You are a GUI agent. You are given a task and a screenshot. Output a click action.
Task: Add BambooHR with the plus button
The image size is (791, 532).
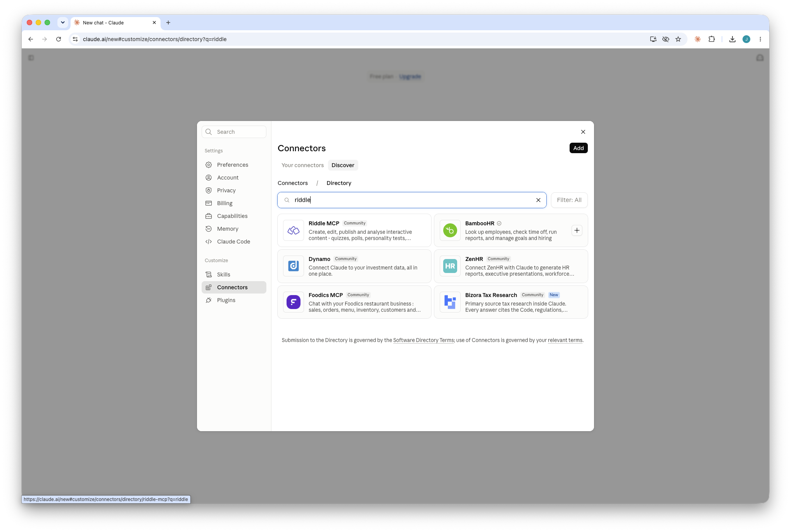pos(577,230)
